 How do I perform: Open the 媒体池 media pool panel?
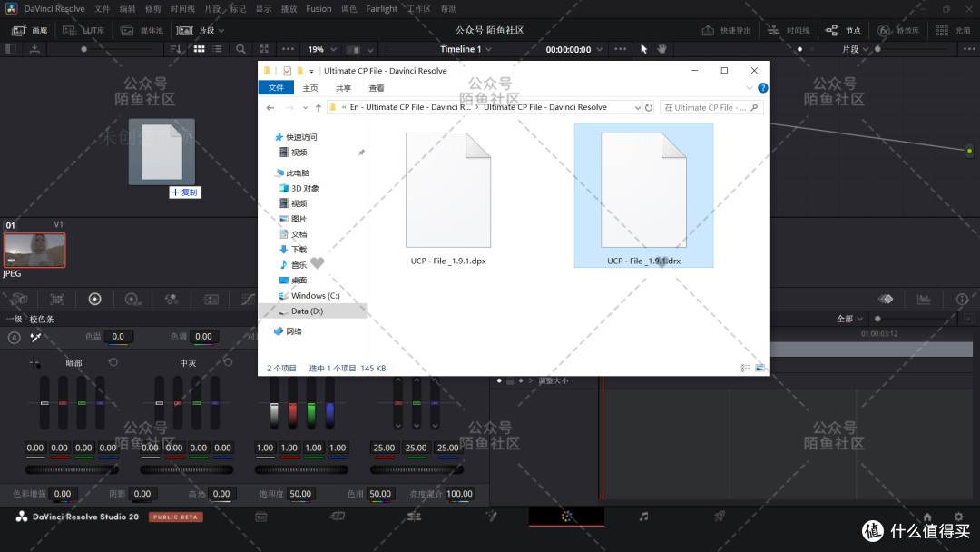(142, 30)
